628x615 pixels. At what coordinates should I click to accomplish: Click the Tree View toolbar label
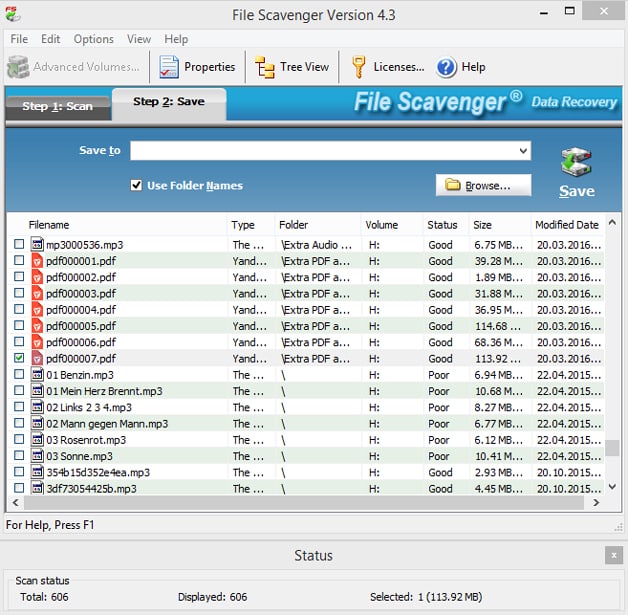pos(304,67)
